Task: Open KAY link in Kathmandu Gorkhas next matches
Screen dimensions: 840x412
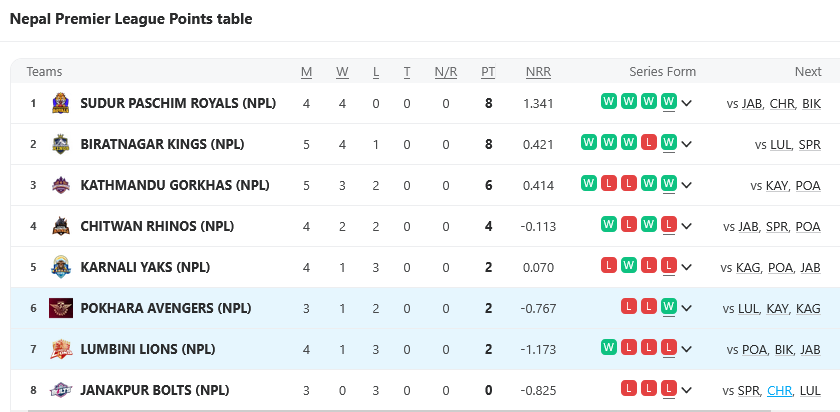Action: pyautogui.click(x=776, y=186)
